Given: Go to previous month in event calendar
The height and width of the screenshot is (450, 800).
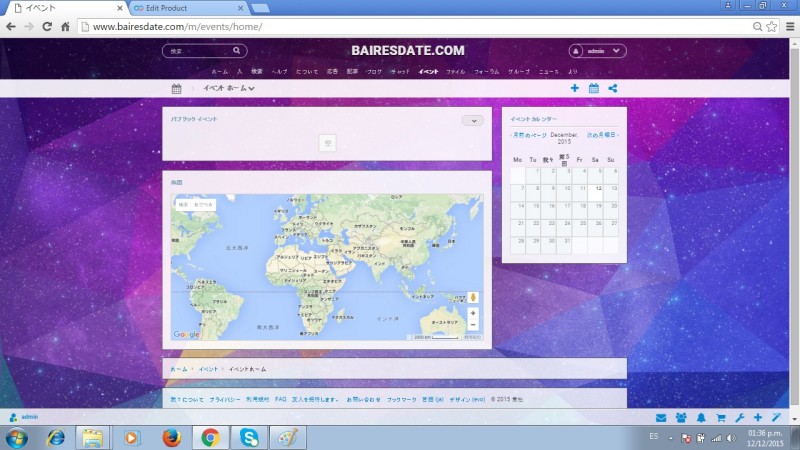Looking at the screenshot, I should (x=529, y=135).
